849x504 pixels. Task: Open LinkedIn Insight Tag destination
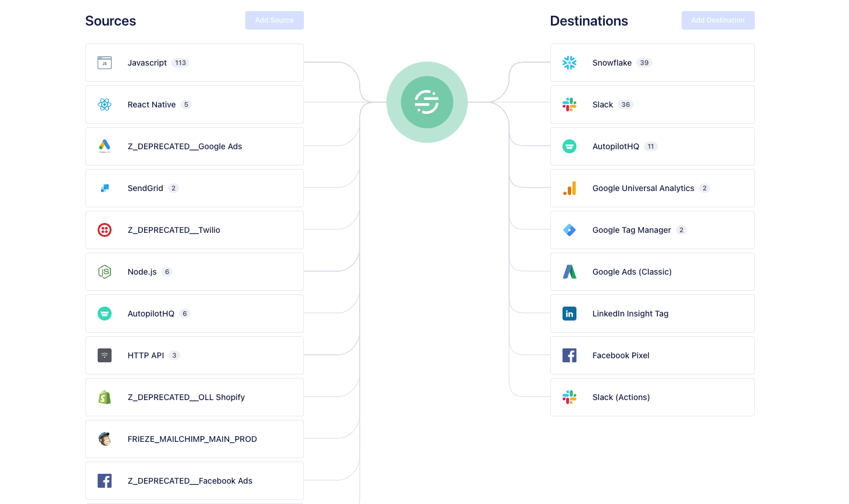[653, 314]
